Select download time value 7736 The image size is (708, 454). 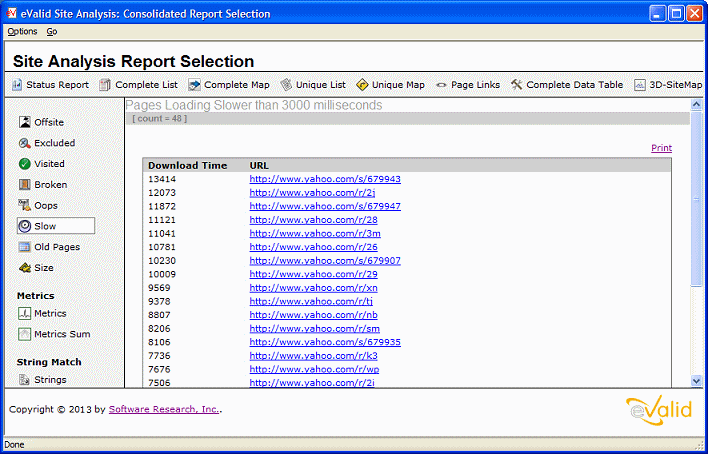click(x=159, y=356)
